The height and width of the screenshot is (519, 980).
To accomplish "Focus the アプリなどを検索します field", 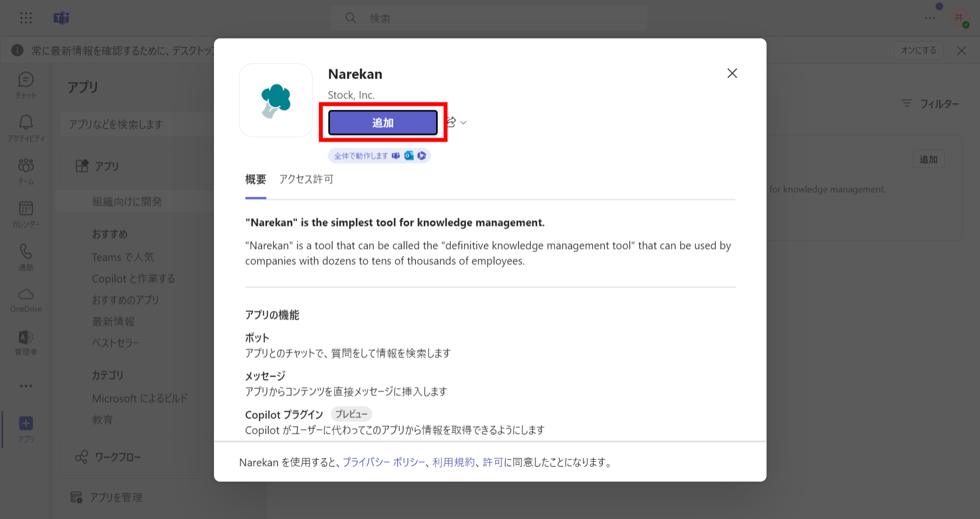I will click(138, 124).
